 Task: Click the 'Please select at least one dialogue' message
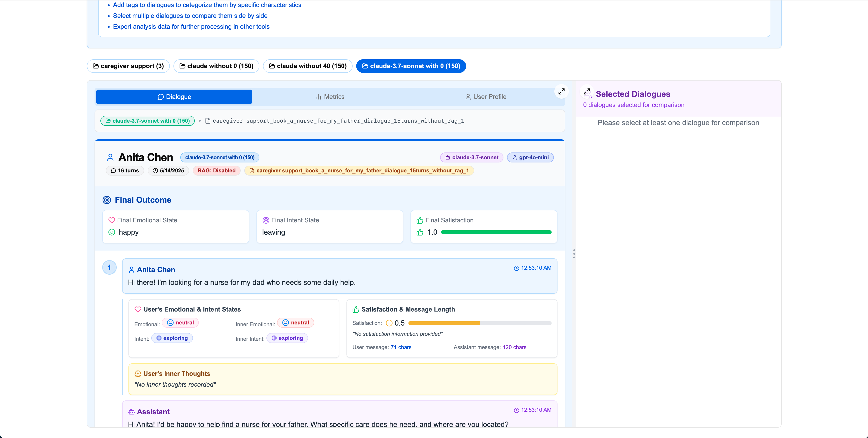click(678, 123)
